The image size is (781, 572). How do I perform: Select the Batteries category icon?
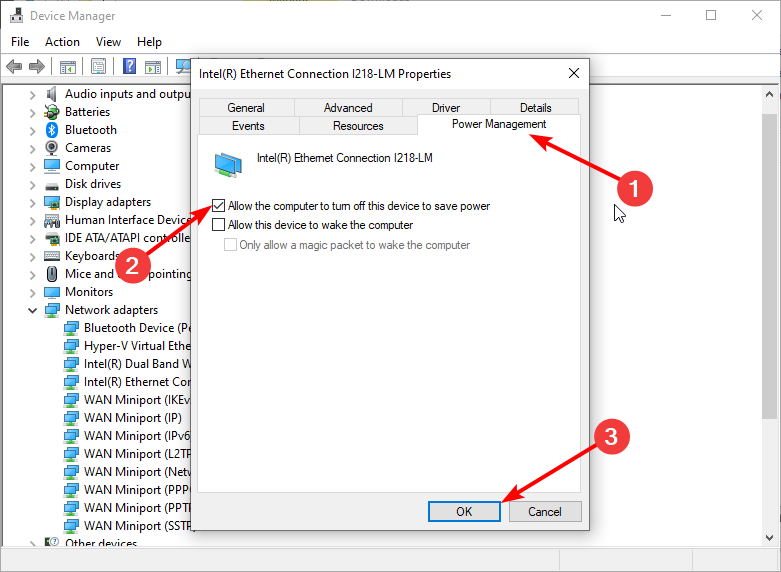click(52, 112)
